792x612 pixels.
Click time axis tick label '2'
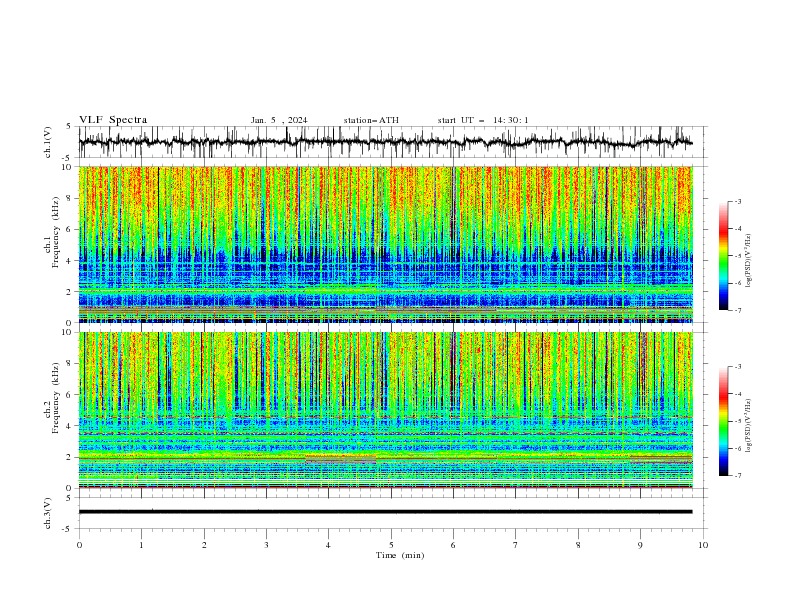[204, 545]
